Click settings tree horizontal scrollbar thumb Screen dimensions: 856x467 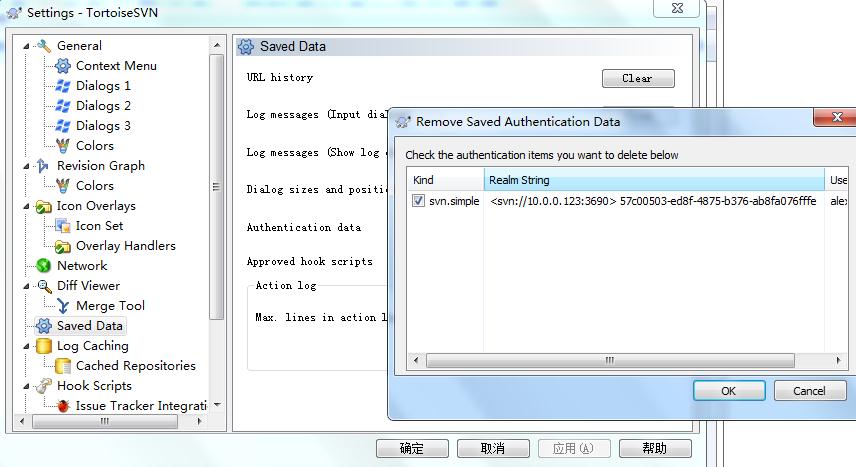point(105,422)
